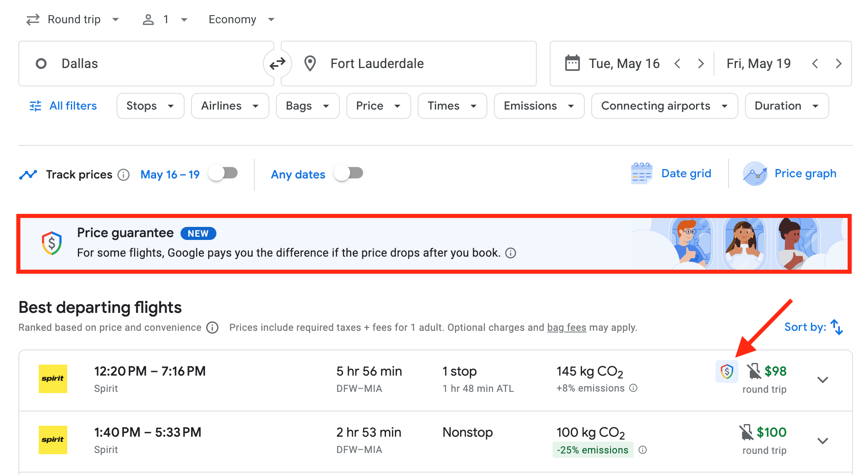This screenshot has height=475, width=868.
Task: Open emissions info for -25% flight
Action: pos(643,450)
